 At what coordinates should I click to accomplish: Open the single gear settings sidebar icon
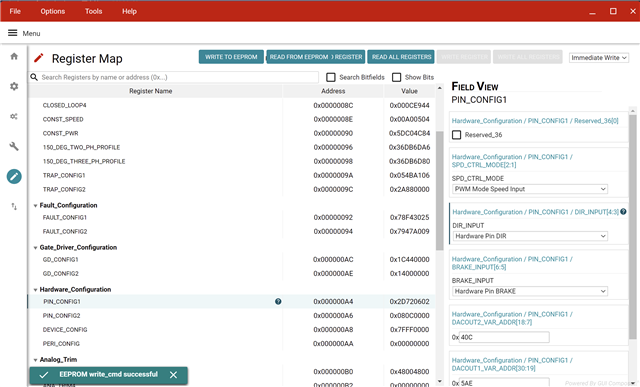tap(14, 86)
